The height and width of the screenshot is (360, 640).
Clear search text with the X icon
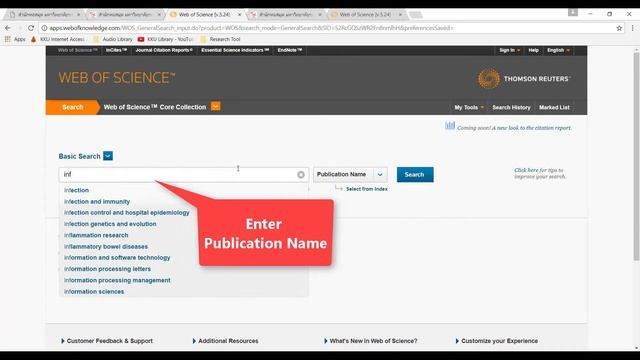click(301, 175)
